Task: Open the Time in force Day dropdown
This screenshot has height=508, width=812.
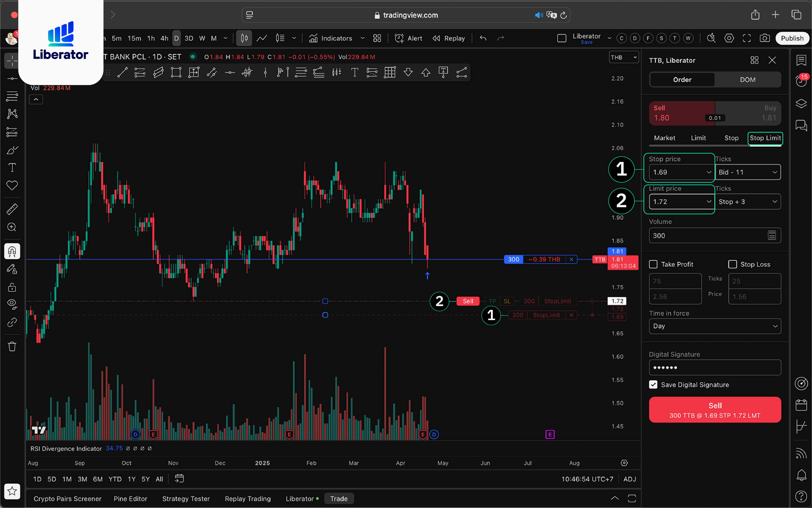Action: point(715,326)
